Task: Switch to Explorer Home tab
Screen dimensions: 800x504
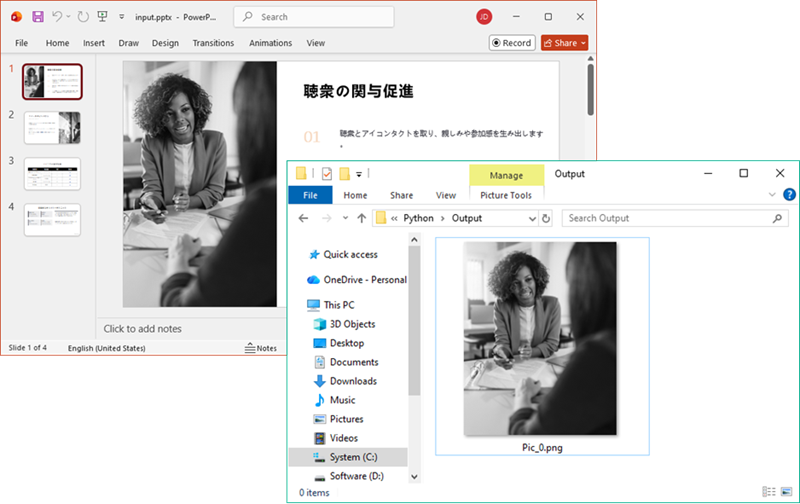Action: (355, 195)
